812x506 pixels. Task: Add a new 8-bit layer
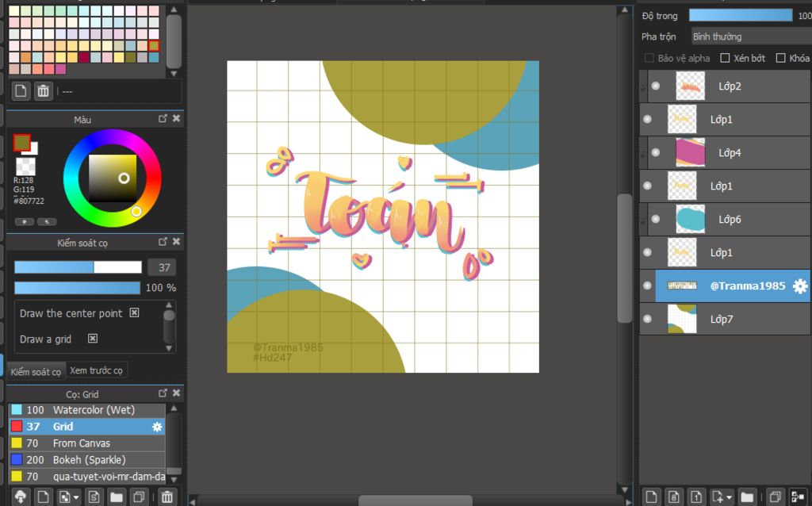point(674,497)
